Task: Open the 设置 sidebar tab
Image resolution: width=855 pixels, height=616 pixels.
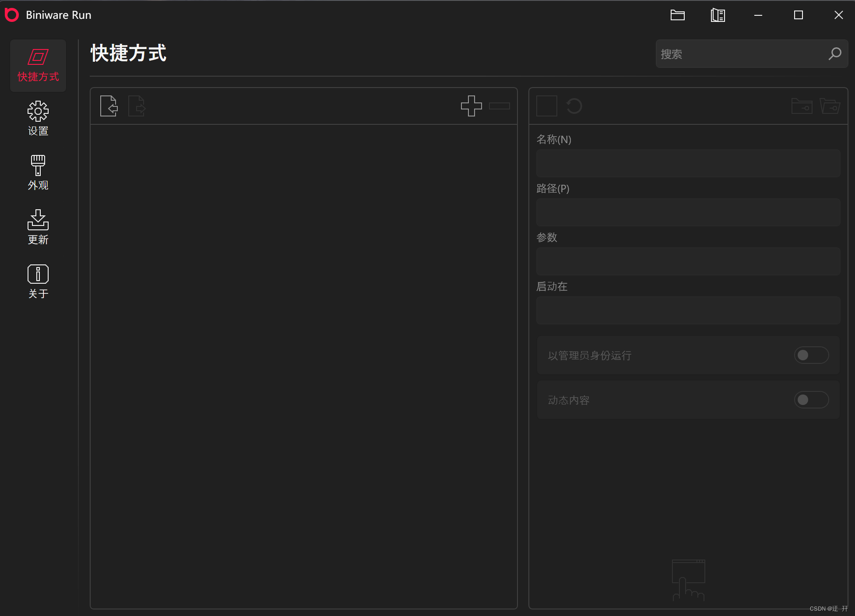Action: (x=38, y=119)
